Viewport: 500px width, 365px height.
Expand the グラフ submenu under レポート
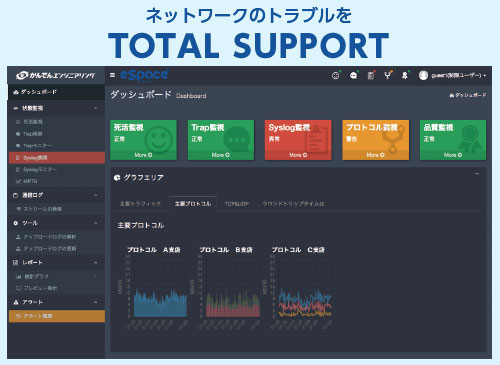pos(56,276)
